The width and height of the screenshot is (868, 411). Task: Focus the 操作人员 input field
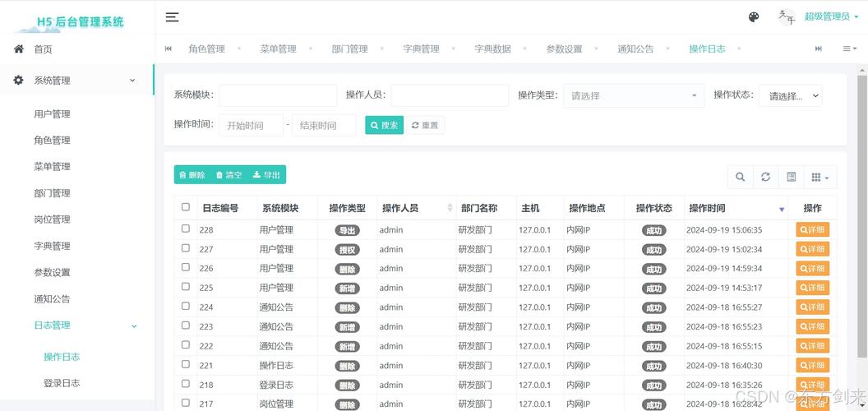[450, 95]
